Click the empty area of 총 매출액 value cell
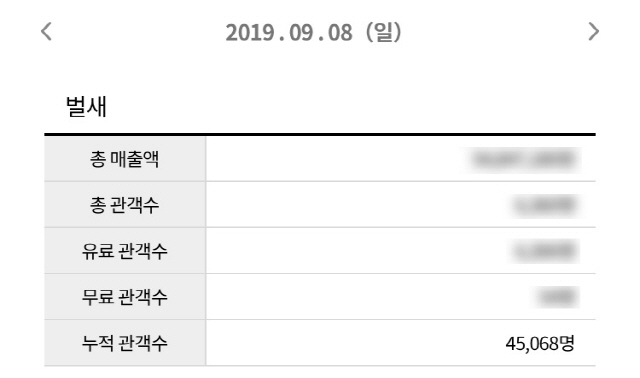Screen dimensions: 640x378 tap(335, 159)
